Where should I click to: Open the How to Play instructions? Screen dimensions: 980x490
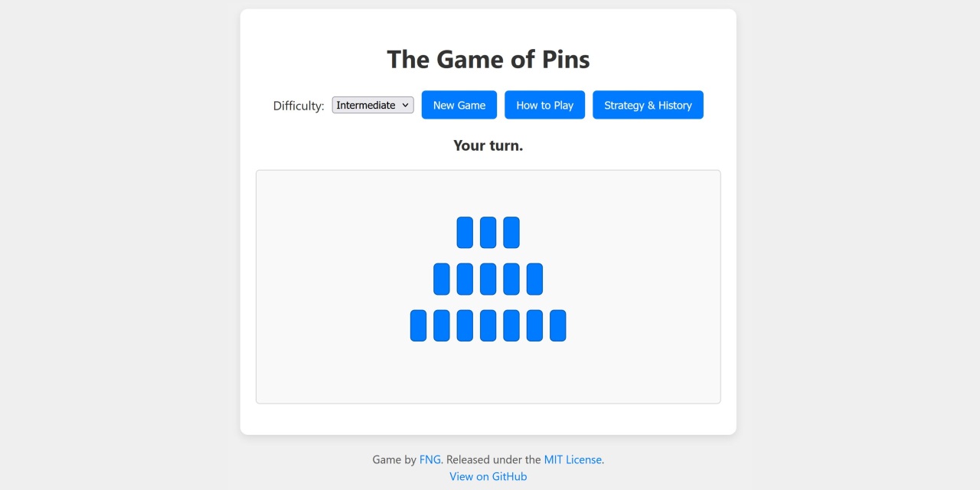point(544,105)
